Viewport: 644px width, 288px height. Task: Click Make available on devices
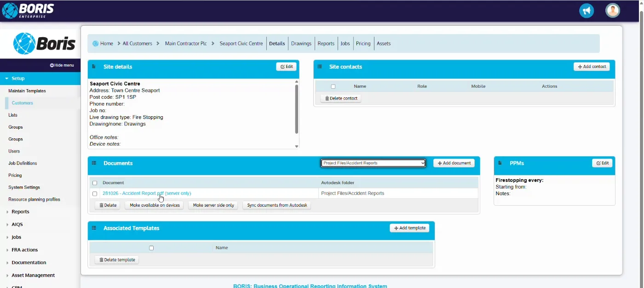coord(155,205)
